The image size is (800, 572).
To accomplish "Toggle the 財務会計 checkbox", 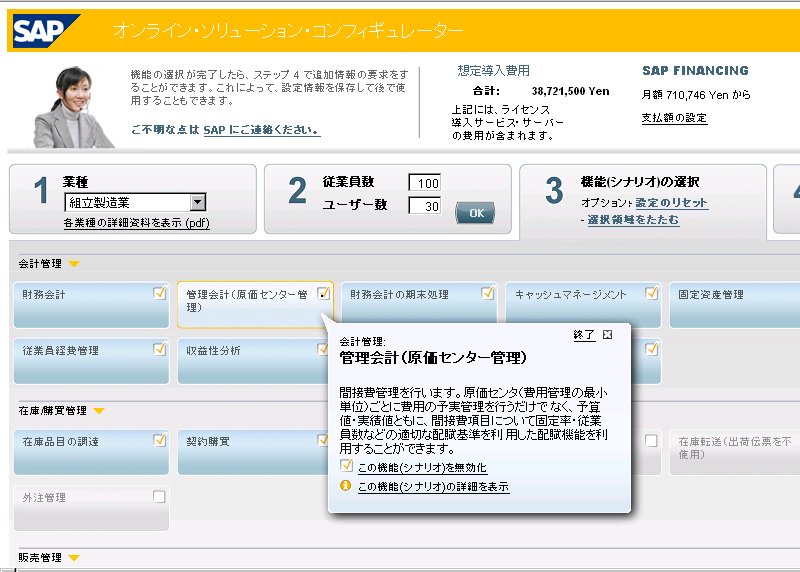I will tap(160, 293).
